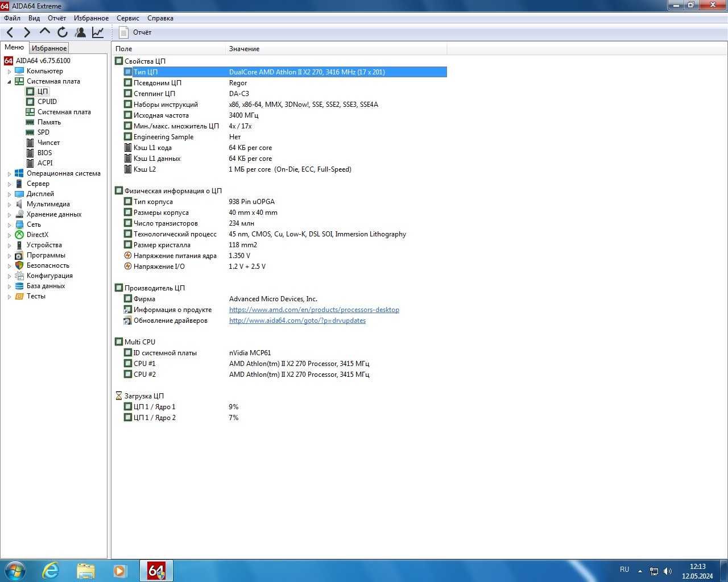728x582 pixels.
Task: Click the Безопасность shield icon
Action: tap(19, 265)
